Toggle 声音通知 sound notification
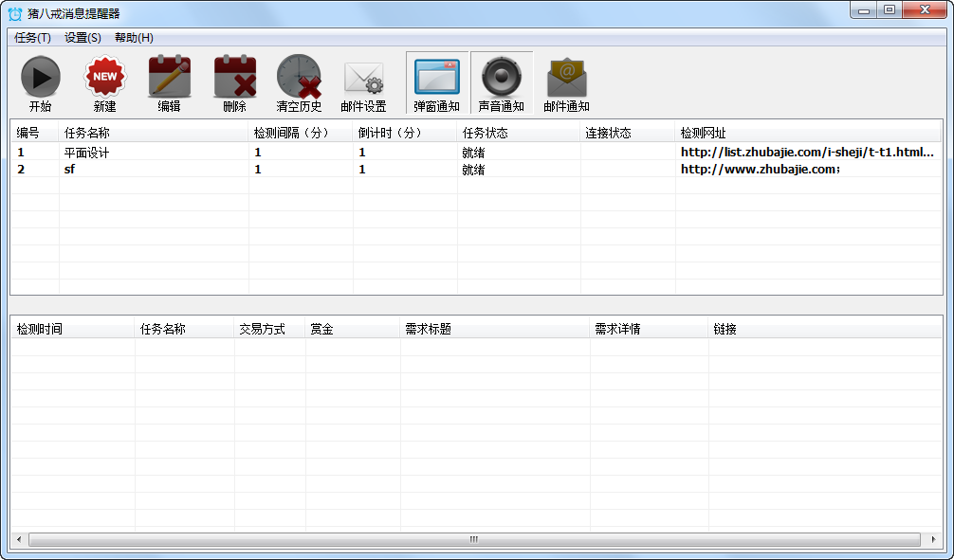The height and width of the screenshot is (560, 954). tap(502, 83)
